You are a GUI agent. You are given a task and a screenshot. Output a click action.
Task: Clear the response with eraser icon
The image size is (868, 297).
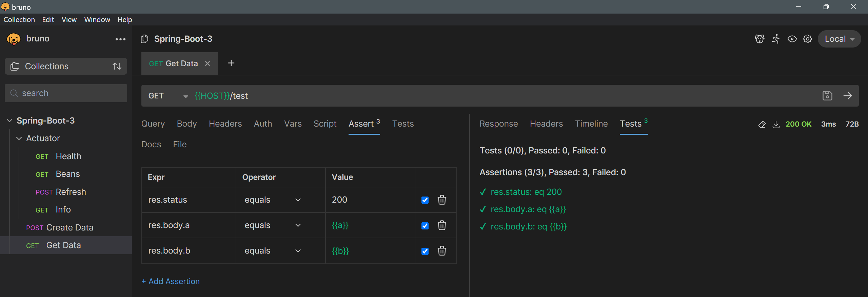pyautogui.click(x=762, y=124)
